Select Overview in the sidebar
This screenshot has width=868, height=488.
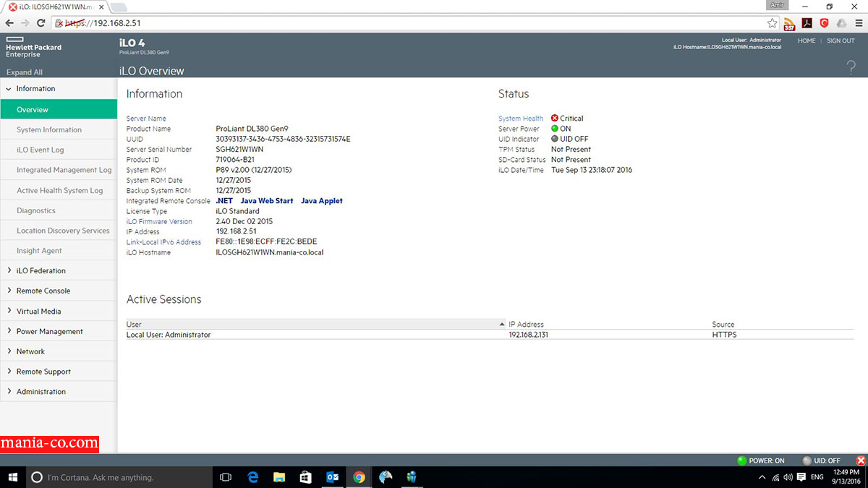[x=58, y=109]
